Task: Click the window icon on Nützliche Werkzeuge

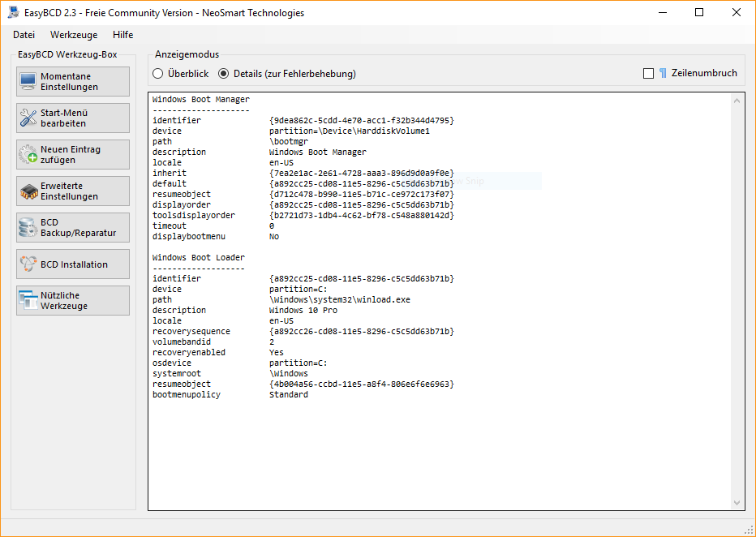Action: 28,300
